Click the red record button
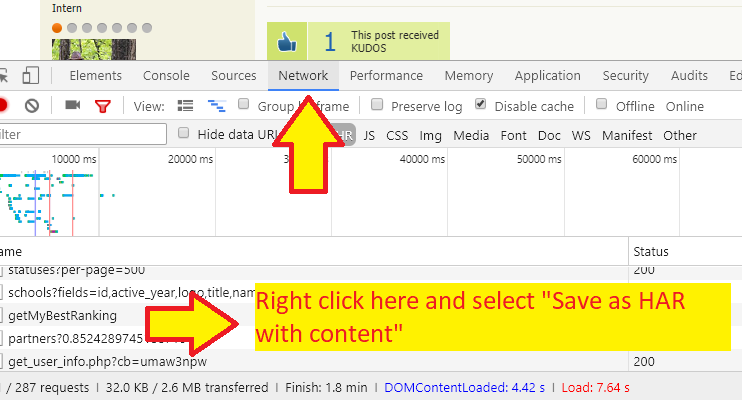Image resolution: width=742 pixels, height=400 pixels. [4, 105]
